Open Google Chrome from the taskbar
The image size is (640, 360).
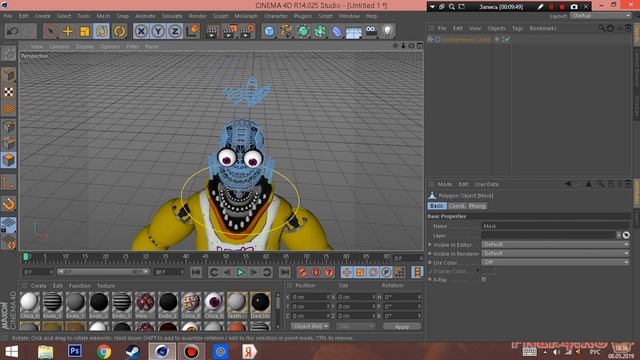(x=104, y=351)
